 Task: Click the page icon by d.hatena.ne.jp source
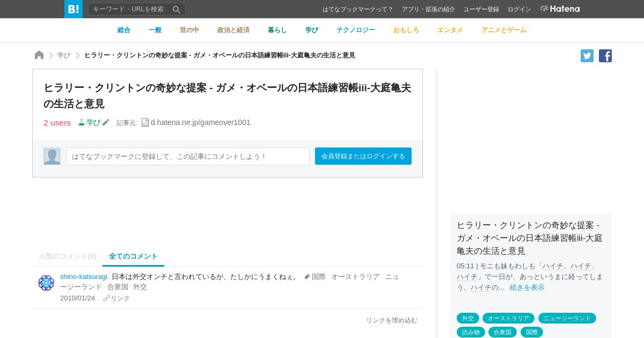click(145, 122)
